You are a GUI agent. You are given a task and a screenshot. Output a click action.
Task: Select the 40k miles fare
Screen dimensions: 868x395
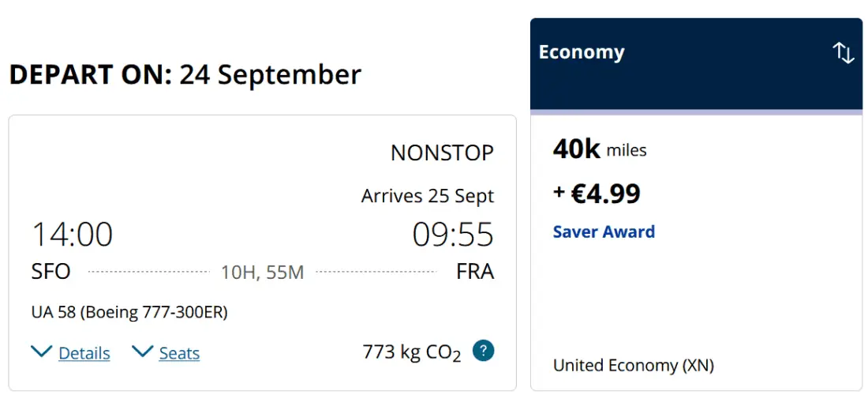click(600, 149)
